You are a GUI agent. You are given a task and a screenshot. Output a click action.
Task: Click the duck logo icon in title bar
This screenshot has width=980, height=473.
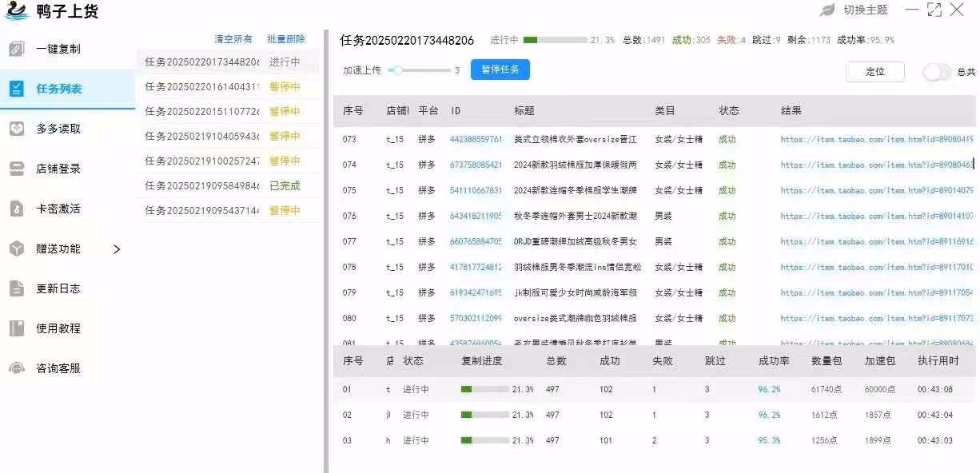tap(17, 11)
